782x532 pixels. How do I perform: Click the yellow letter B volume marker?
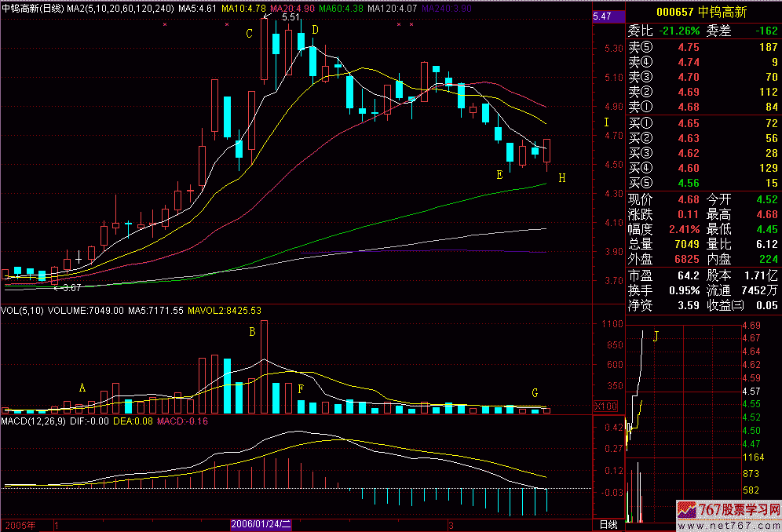tap(252, 332)
